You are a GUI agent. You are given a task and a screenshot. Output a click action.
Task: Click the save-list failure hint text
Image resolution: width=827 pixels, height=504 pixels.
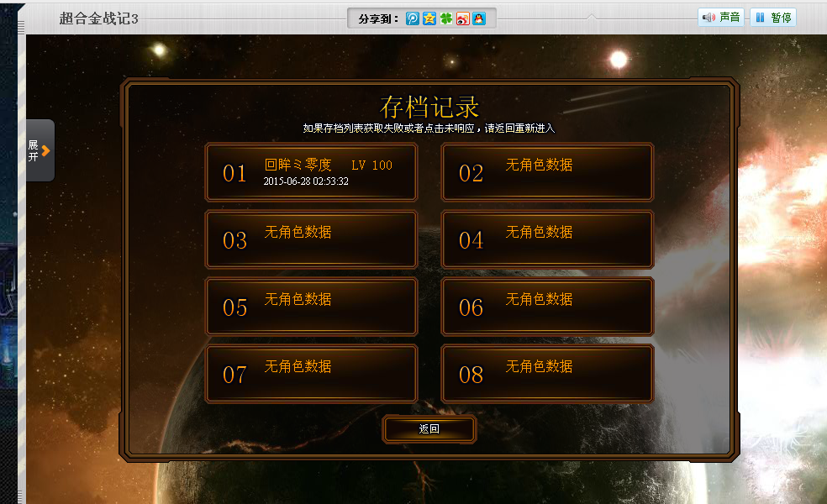tap(429, 129)
